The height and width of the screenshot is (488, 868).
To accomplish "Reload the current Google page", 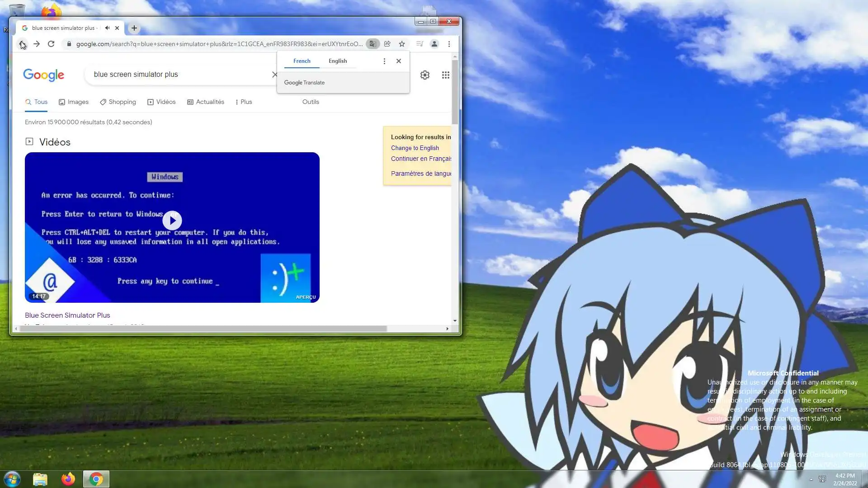I will [x=51, y=44].
